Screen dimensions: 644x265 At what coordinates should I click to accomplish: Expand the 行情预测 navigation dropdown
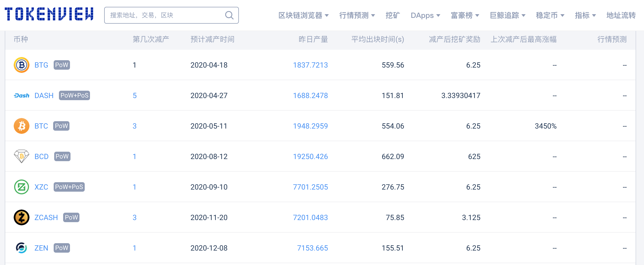pos(357,16)
